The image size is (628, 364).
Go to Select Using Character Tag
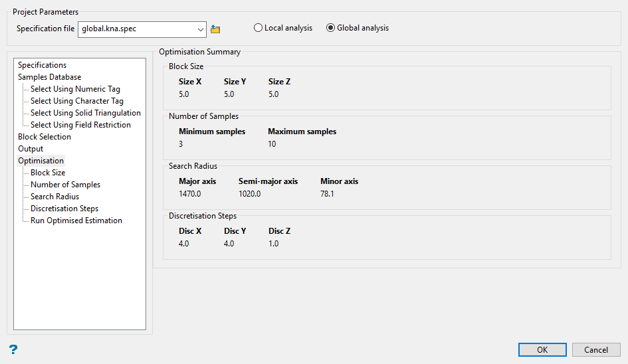[x=76, y=101]
